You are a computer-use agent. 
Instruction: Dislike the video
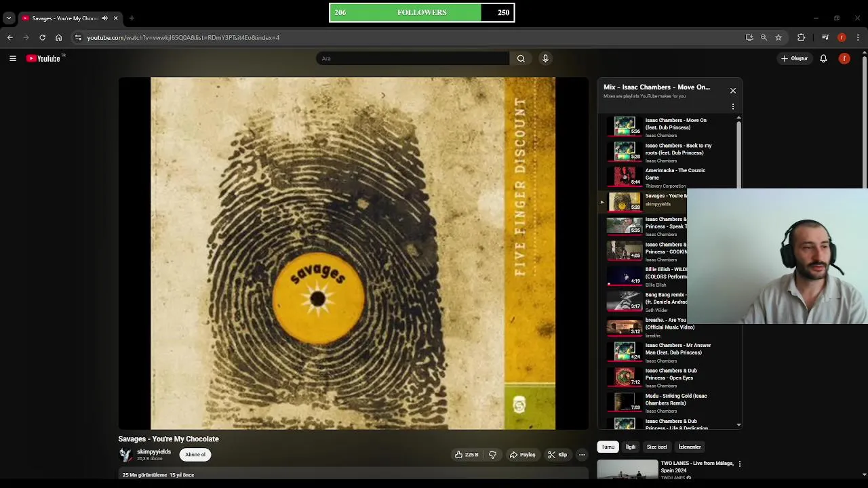(x=493, y=455)
